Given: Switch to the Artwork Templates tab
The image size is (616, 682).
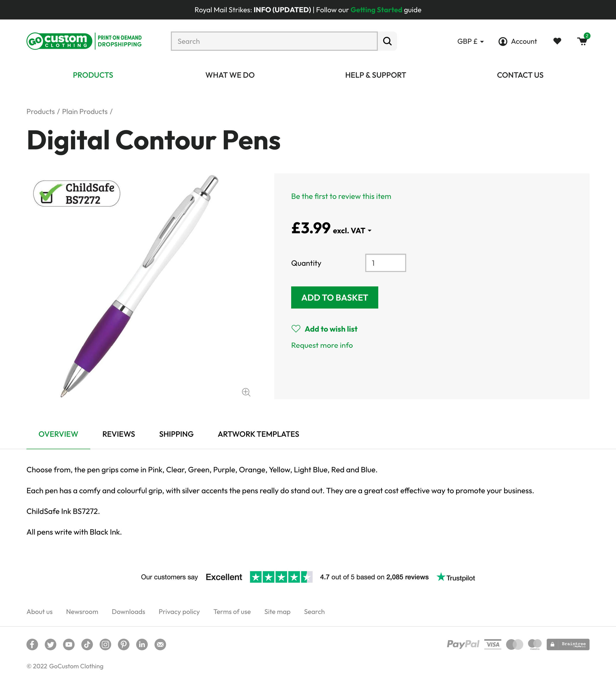Looking at the screenshot, I should click(258, 434).
